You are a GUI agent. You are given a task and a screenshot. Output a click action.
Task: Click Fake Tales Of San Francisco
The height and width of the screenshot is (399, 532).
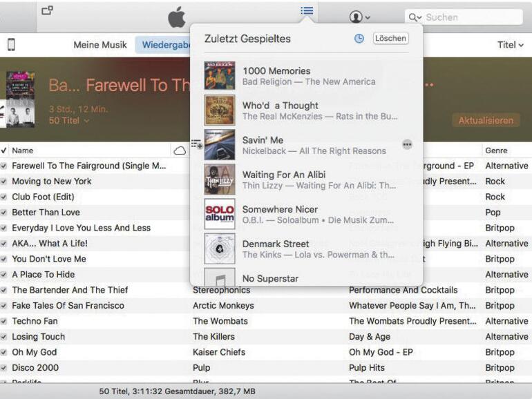[x=68, y=306]
